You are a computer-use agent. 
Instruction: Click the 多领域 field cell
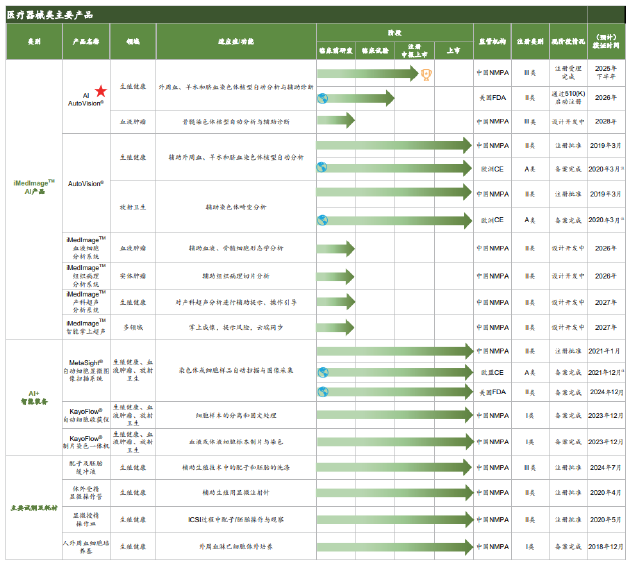click(x=133, y=327)
